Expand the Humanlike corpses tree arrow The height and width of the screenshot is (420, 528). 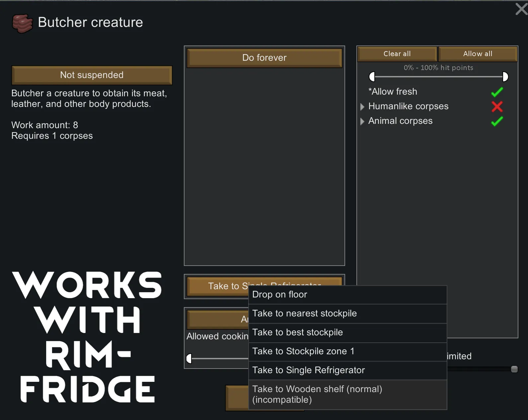[362, 107]
